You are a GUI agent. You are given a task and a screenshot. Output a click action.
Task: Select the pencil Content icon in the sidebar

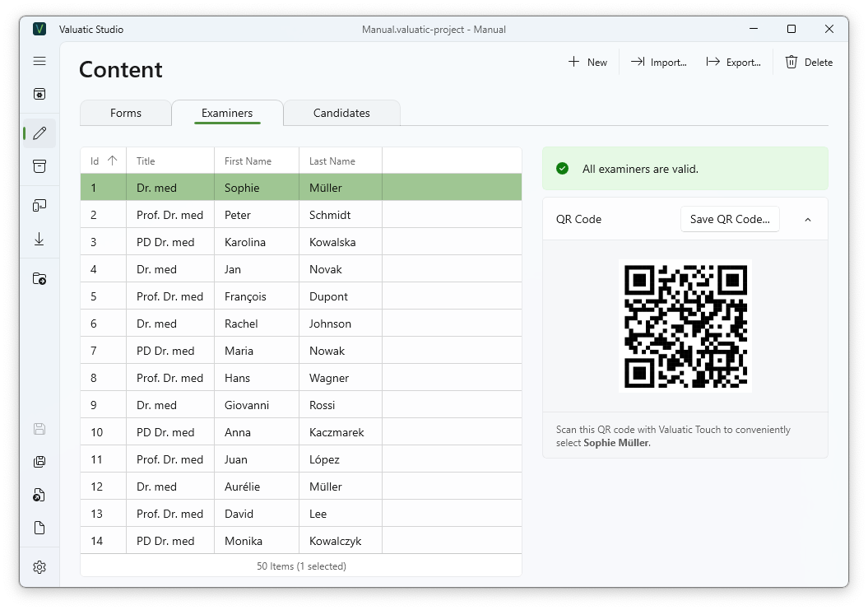[39, 133]
